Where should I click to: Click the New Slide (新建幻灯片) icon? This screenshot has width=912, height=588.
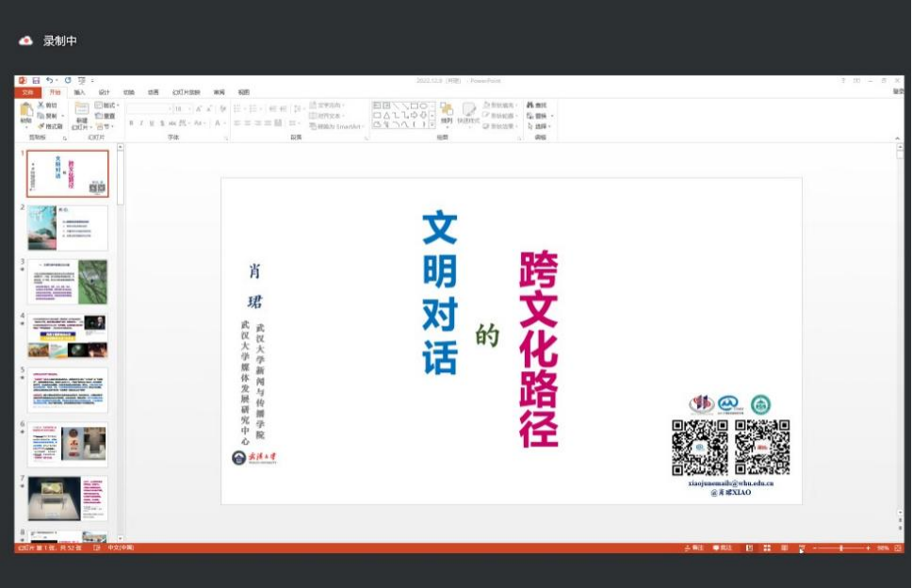[x=81, y=111]
